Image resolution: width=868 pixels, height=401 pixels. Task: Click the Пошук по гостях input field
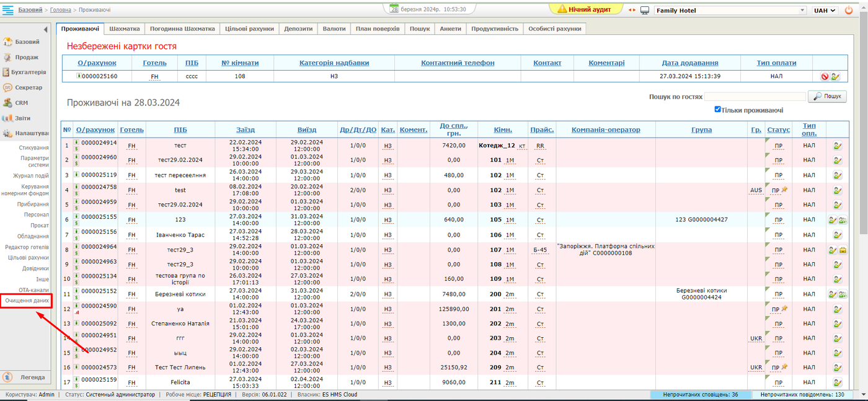(755, 97)
